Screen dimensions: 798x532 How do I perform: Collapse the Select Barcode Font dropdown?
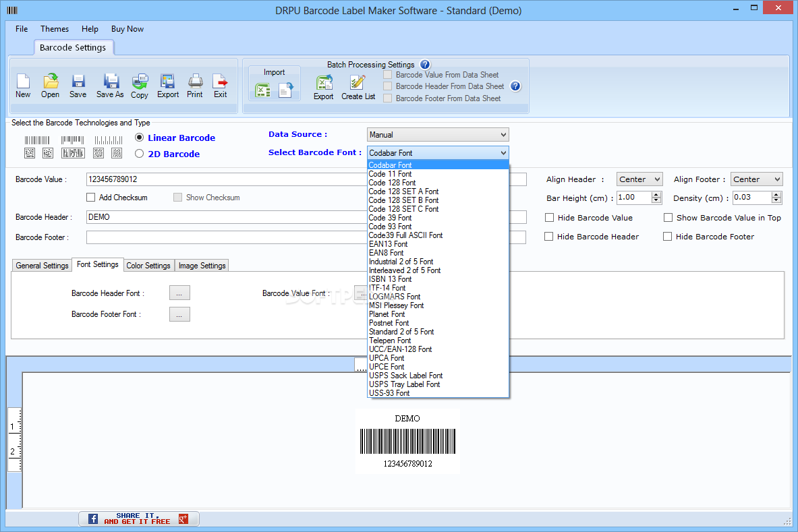(x=503, y=153)
